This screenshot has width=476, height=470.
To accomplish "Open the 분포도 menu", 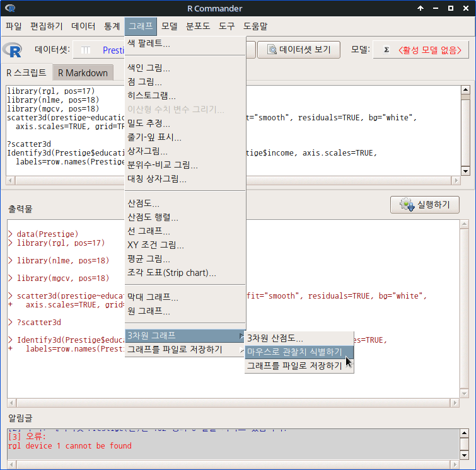I will coord(198,26).
